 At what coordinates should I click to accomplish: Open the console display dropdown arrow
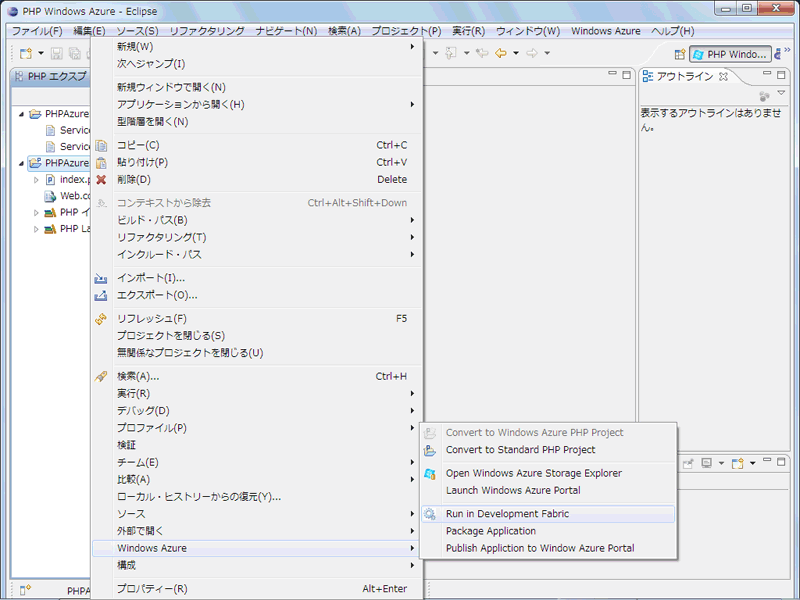(x=721, y=463)
